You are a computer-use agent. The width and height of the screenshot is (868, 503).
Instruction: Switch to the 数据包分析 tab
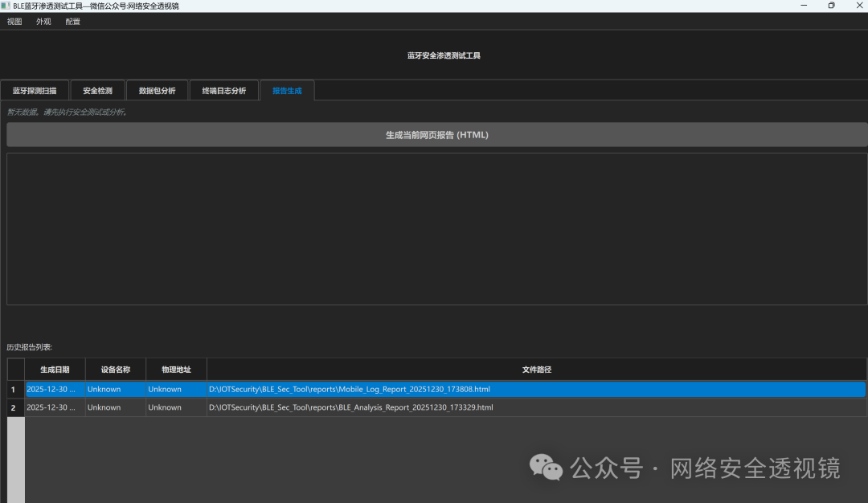coord(158,91)
